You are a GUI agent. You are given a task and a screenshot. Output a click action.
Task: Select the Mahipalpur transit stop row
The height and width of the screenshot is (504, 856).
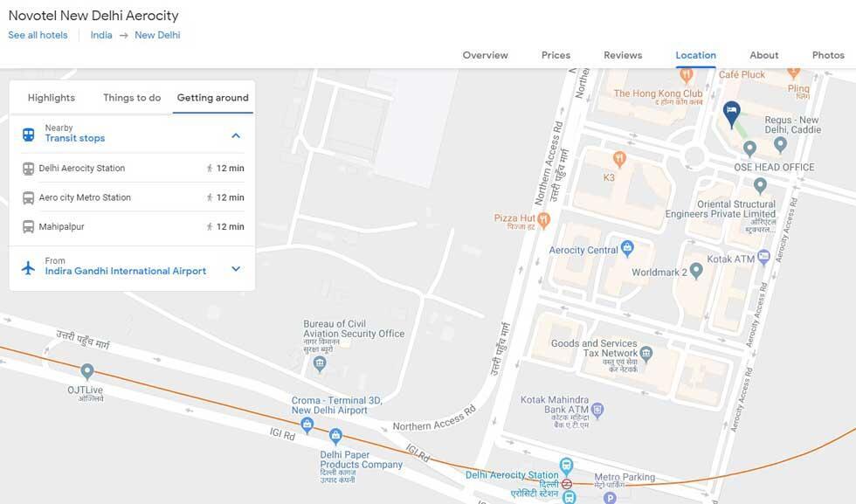pos(133,227)
